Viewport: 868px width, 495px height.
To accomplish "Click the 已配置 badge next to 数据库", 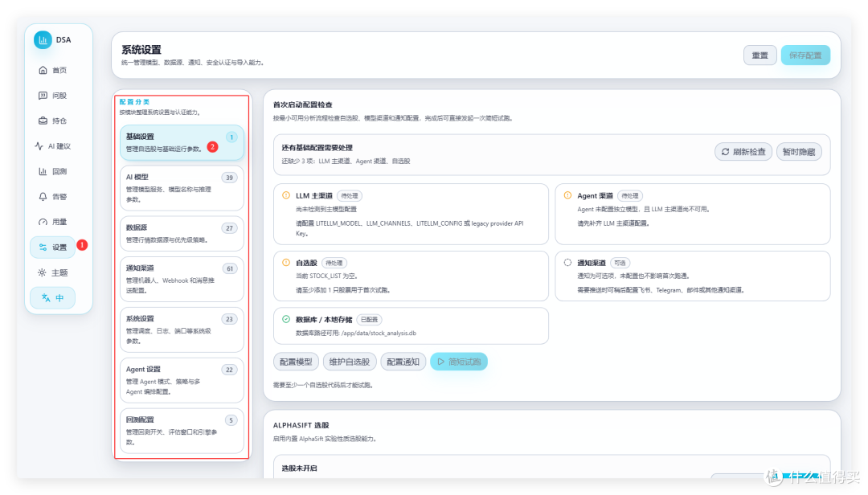I will (369, 320).
